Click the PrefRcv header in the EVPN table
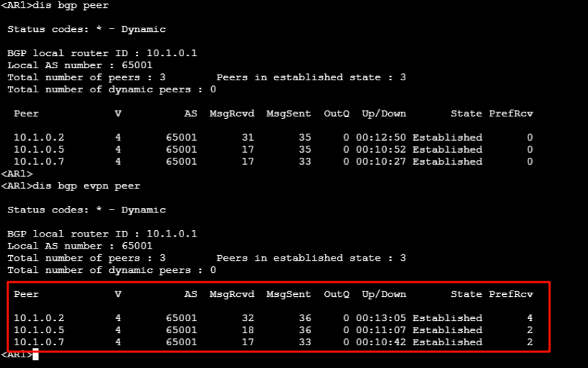 point(511,294)
